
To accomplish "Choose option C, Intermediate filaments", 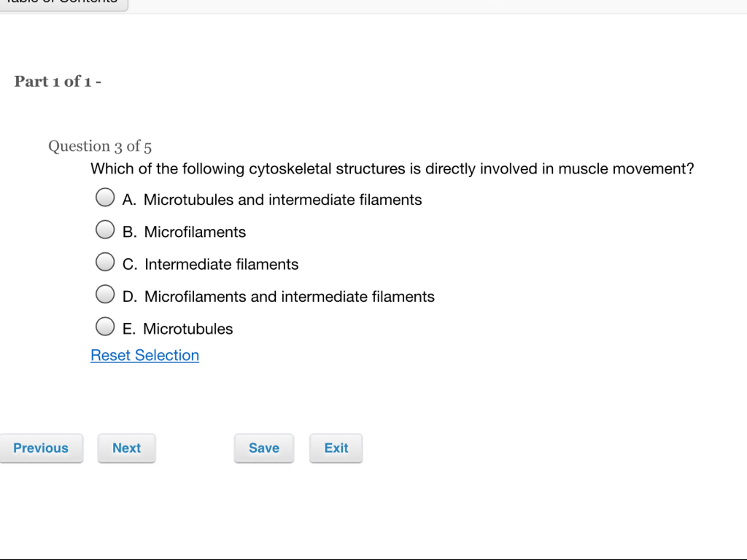I will [105, 261].
